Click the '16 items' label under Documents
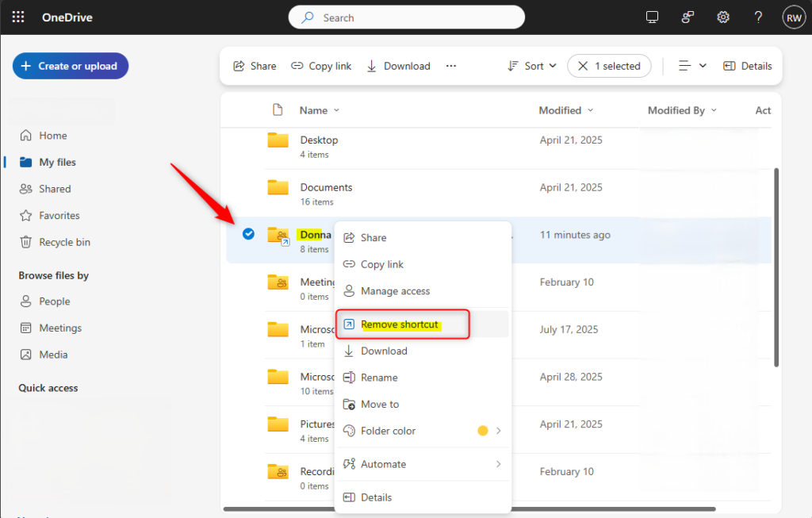The image size is (812, 518). [317, 202]
